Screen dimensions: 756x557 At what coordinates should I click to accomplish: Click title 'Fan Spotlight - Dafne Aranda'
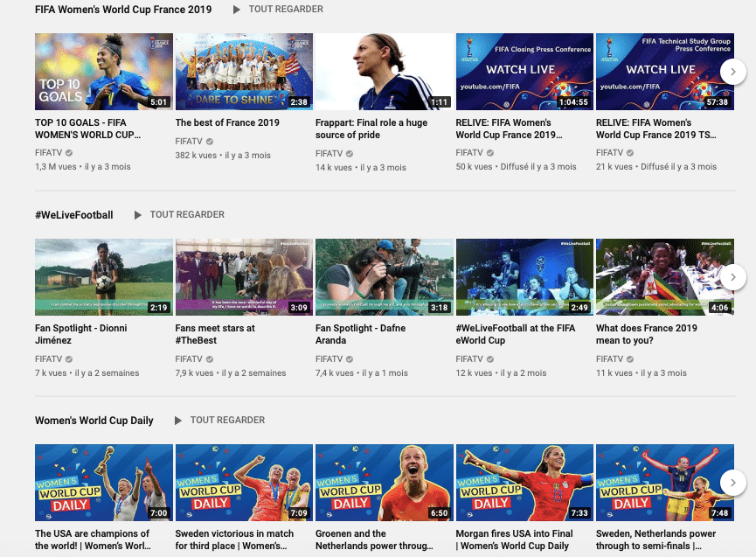click(x=361, y=334)
